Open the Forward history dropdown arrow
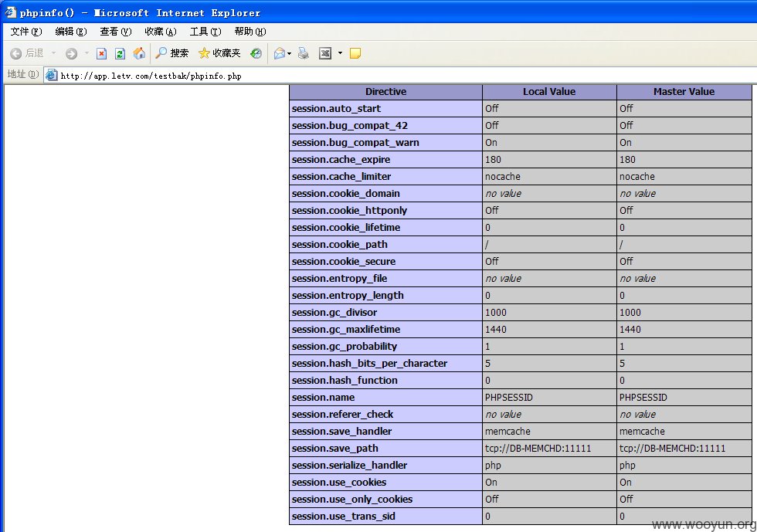 point(87,53)
